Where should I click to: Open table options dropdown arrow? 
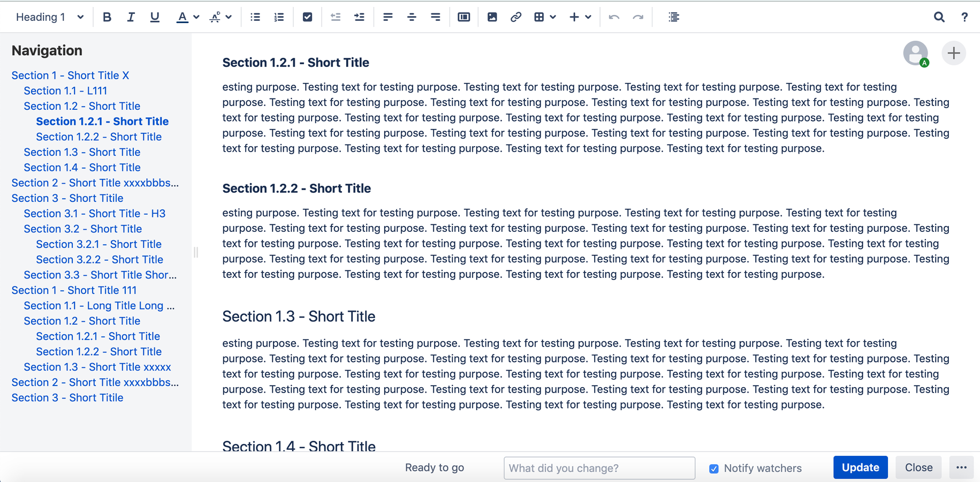553,17
